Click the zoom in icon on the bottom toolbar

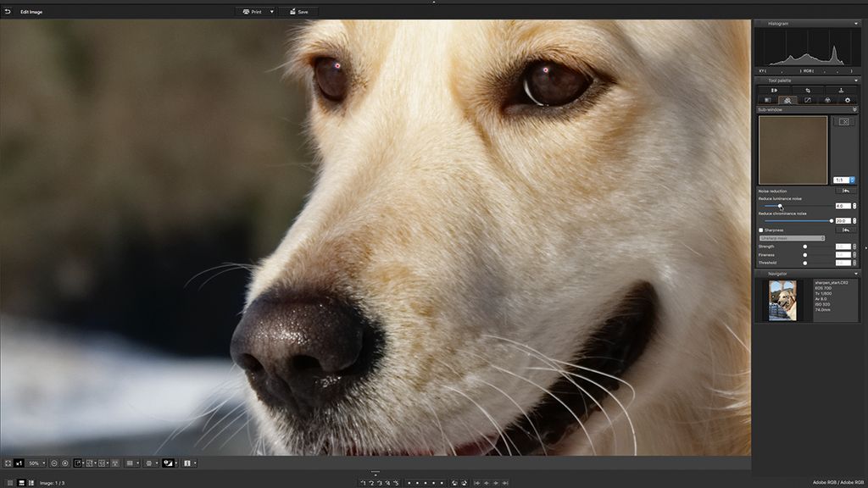(64, 463)
